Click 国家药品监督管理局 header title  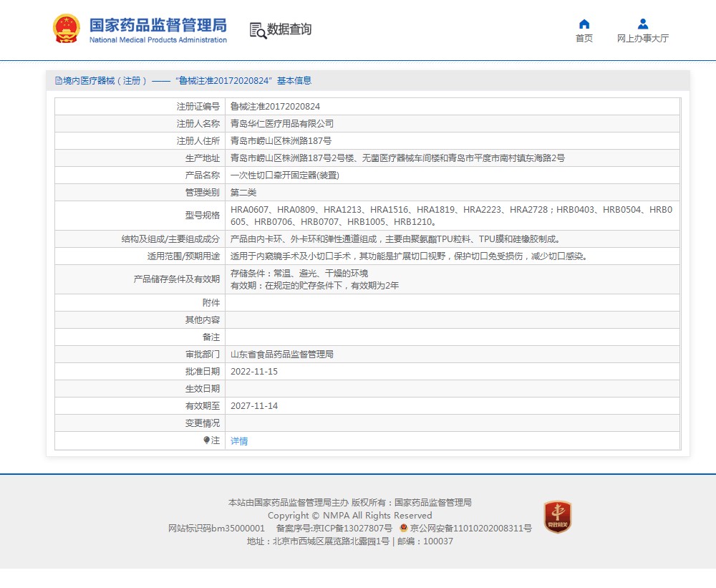pos(158,25)
